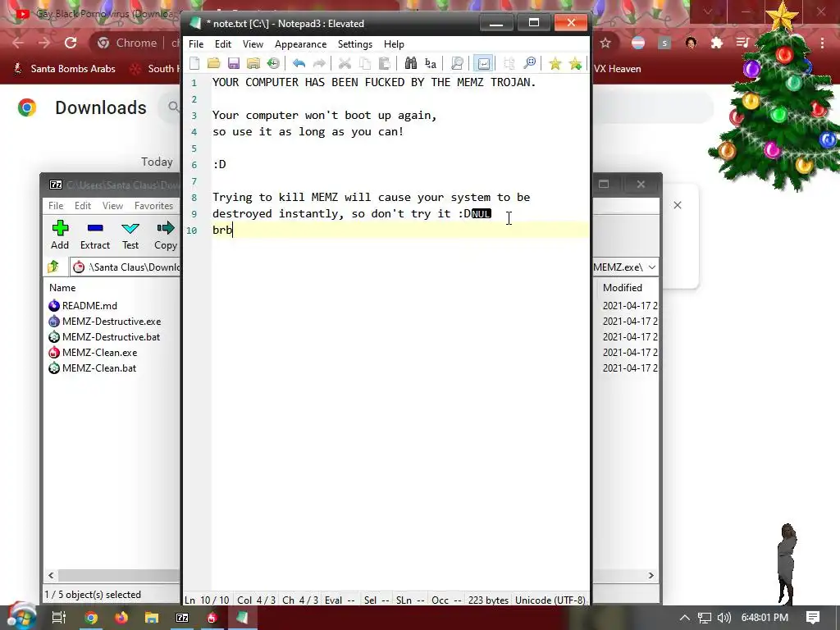Screen dimensions: 840x630
Task: Open the Action Center notifications icon
Action: (x=813, y=618)
